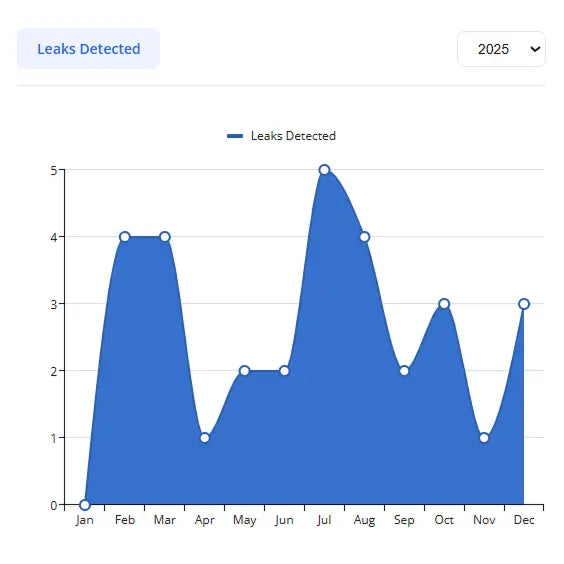This screenshot has width=564, height=564.
Task: Click the May data point at 2
Action: click(x=245, y=371)
